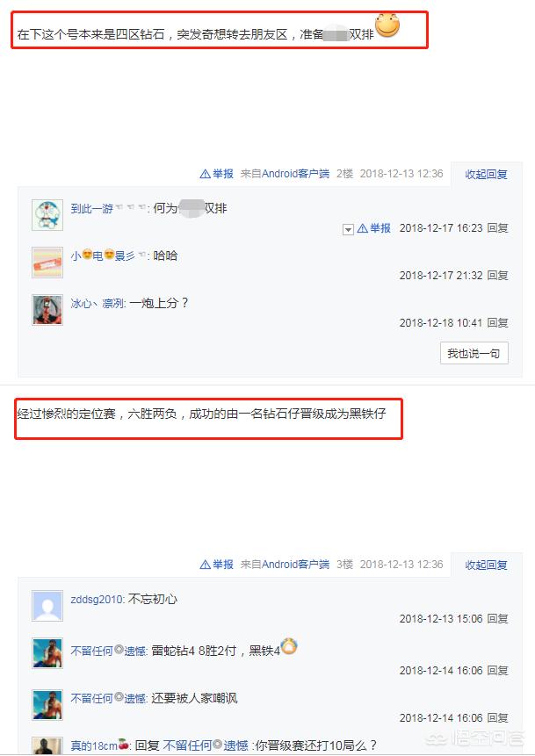Screen dimensions: 535x756
Task: Reply to the 还要被人家嘲讽 comment
Action: 497,718
